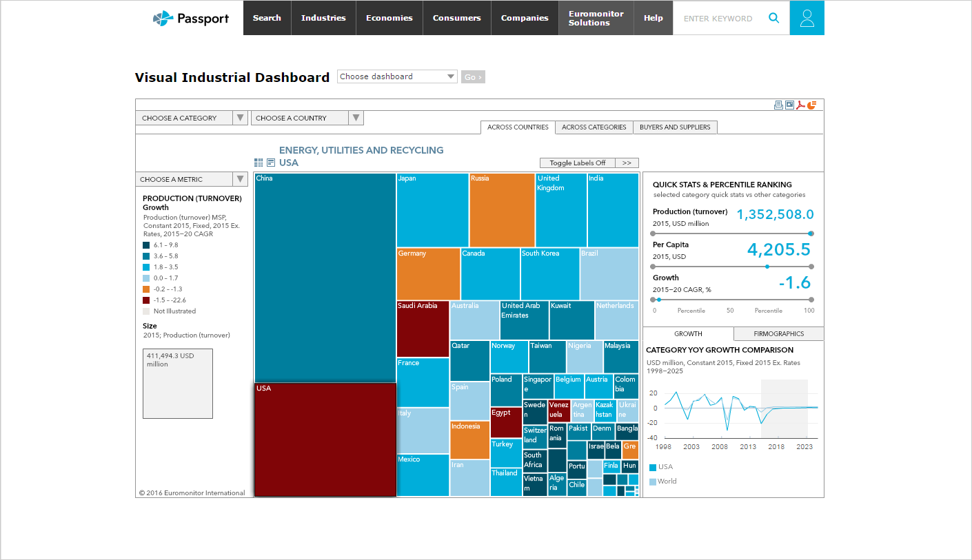Open the grid view icon beside USA
972x560 pixels.
coord(259,163)
